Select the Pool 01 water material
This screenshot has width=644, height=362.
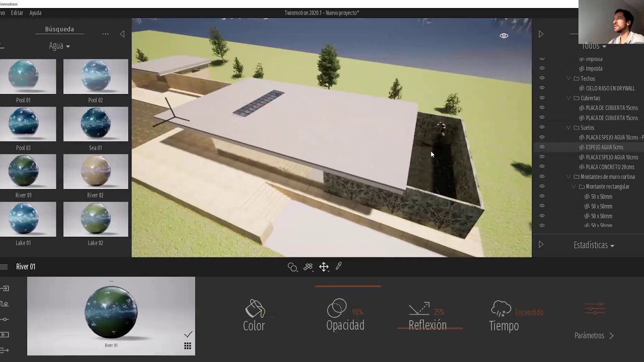(28, 76)
